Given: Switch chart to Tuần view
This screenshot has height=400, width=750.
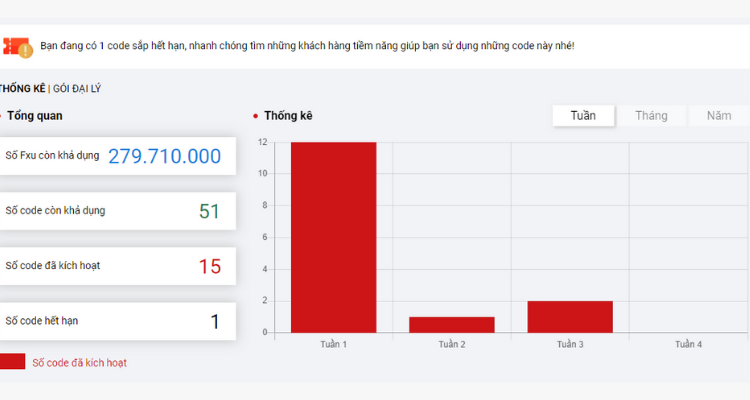Looking at the screenshot, I should (x=583, y=116).
